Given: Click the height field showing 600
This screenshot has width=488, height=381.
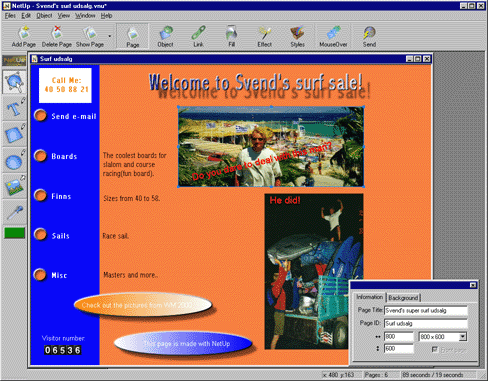Looking at the screenshot, I should pyautogui.click(x=399, y=349).
